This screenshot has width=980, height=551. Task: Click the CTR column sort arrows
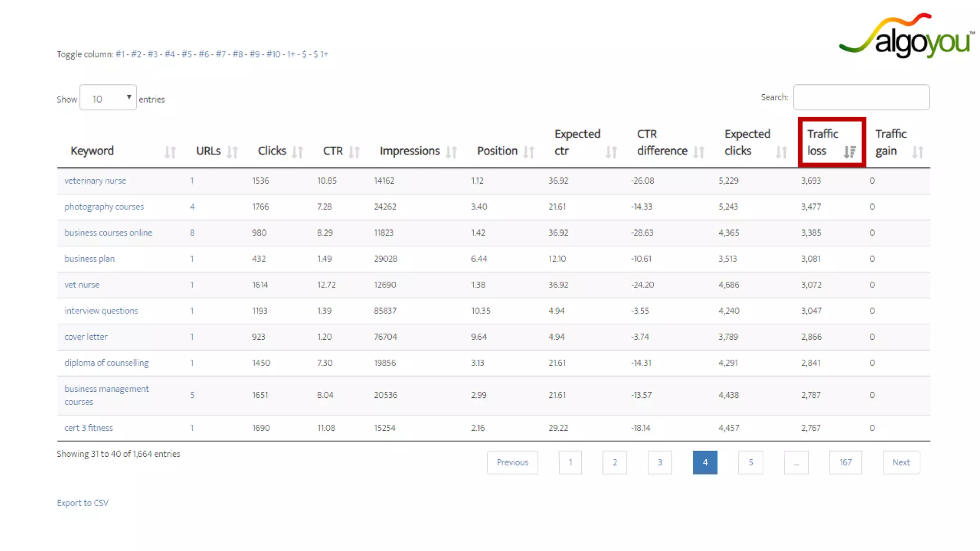coord(354,152)
